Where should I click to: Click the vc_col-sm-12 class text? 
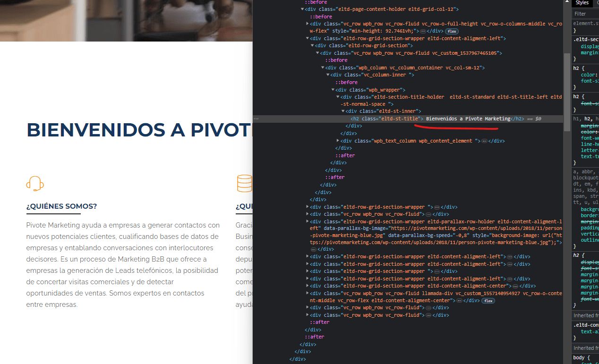pyautogui.click(x=463, y=68)
